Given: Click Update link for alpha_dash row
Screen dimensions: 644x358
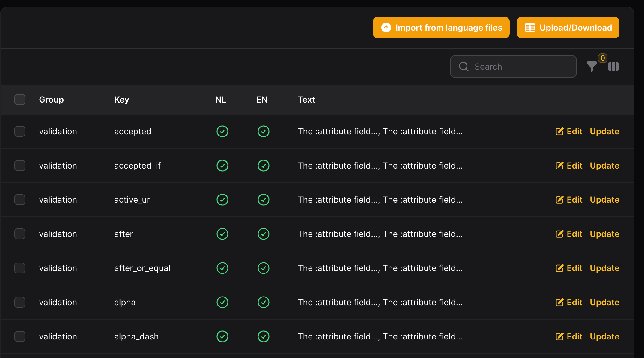Looking at the screenshot, I should pos(604,336).
